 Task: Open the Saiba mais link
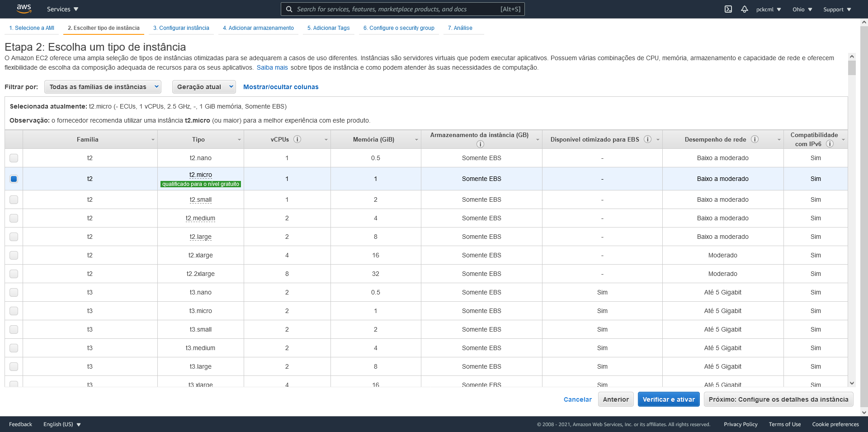click(272, 67)
